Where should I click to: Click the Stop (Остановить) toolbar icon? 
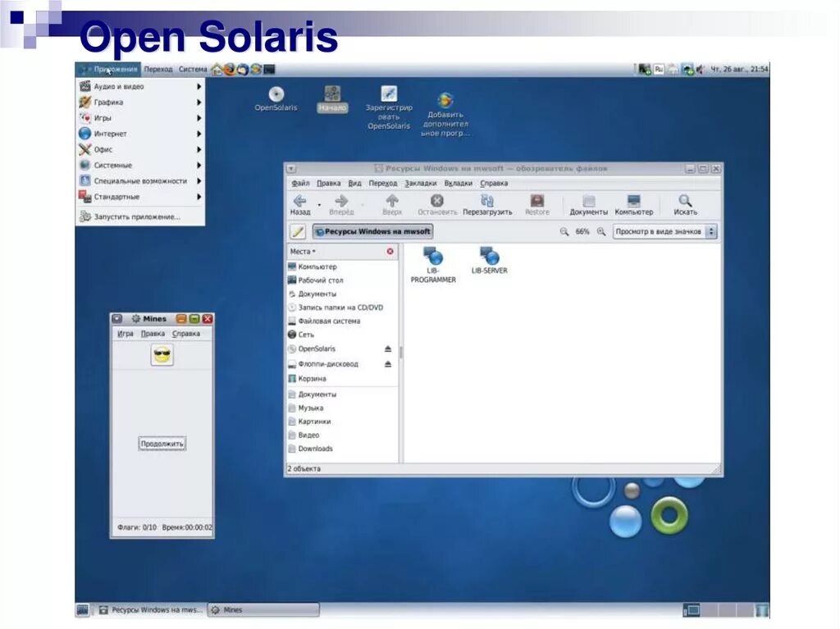pos(437,201)
